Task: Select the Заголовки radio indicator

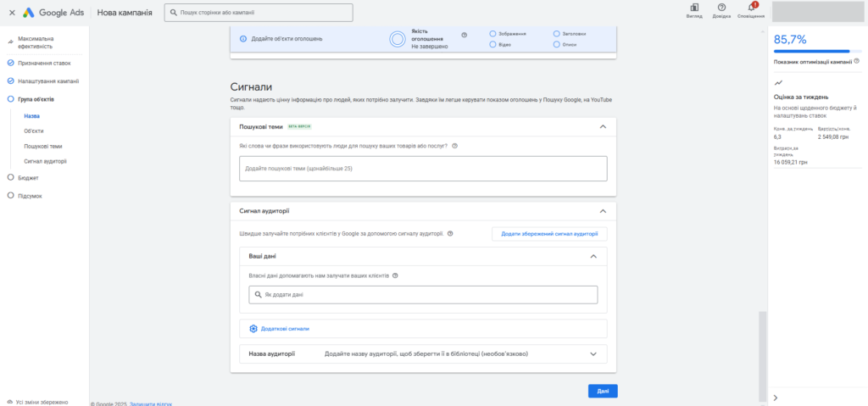Action: click(x=556, y=34)
